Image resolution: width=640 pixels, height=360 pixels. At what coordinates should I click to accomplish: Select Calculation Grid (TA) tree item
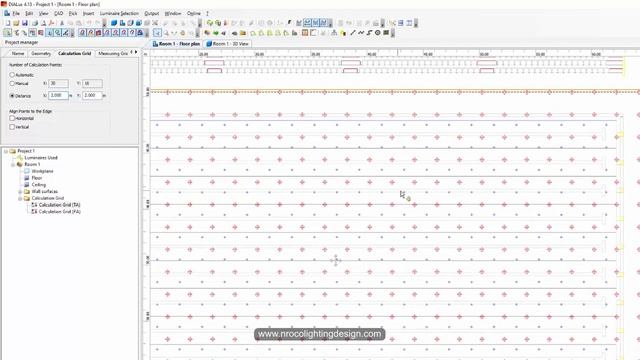[x=59, y=205]
